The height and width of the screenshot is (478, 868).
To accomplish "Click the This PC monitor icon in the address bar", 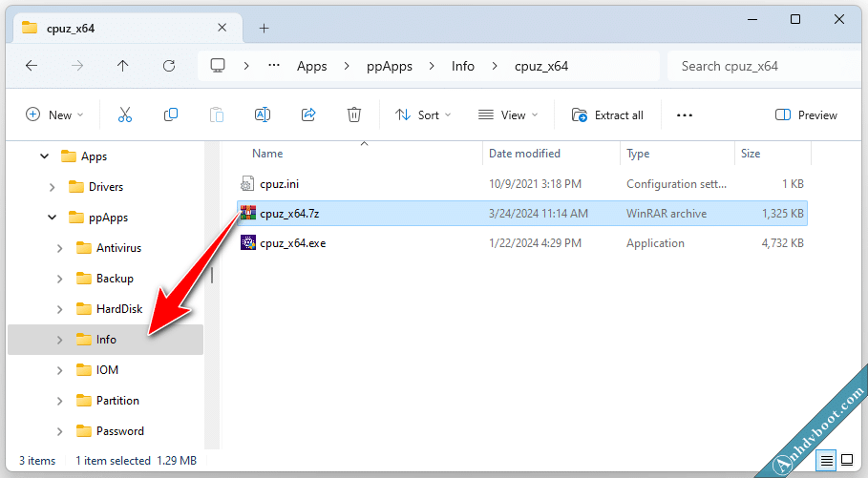I will 218,66.
